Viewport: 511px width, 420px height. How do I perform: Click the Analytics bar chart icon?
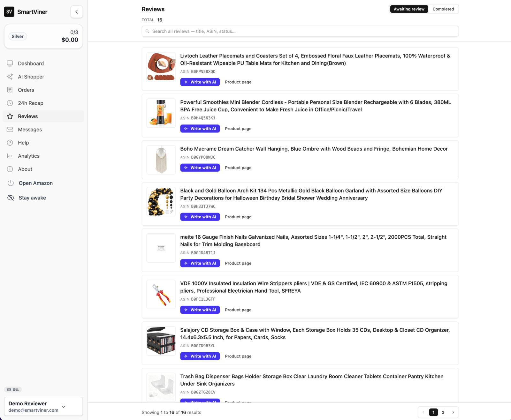(10, 156)
